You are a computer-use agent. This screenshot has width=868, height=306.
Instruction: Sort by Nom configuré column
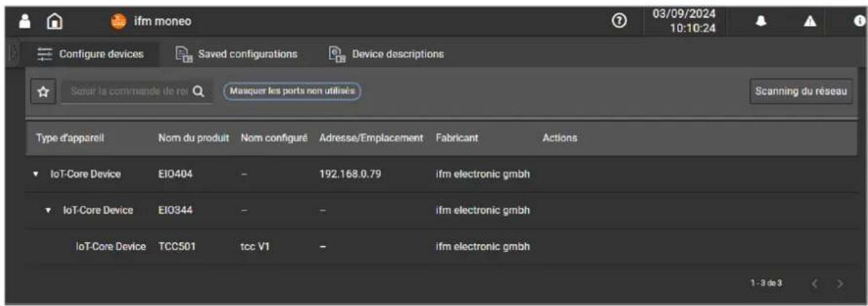274,137
